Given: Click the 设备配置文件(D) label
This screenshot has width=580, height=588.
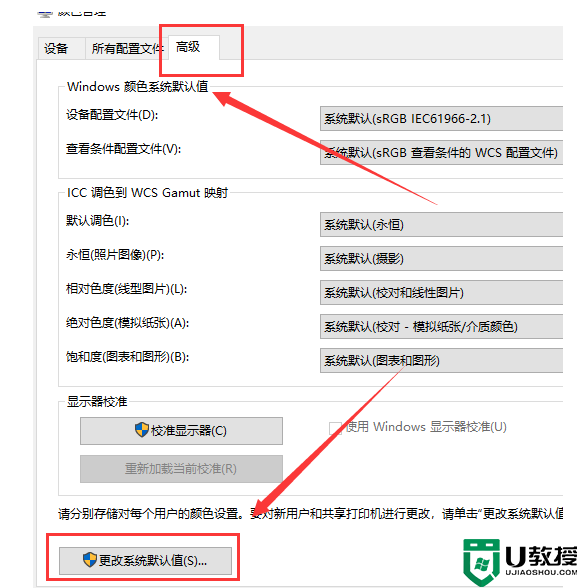Looking at the screenshot, I should [x=112, y=115].
